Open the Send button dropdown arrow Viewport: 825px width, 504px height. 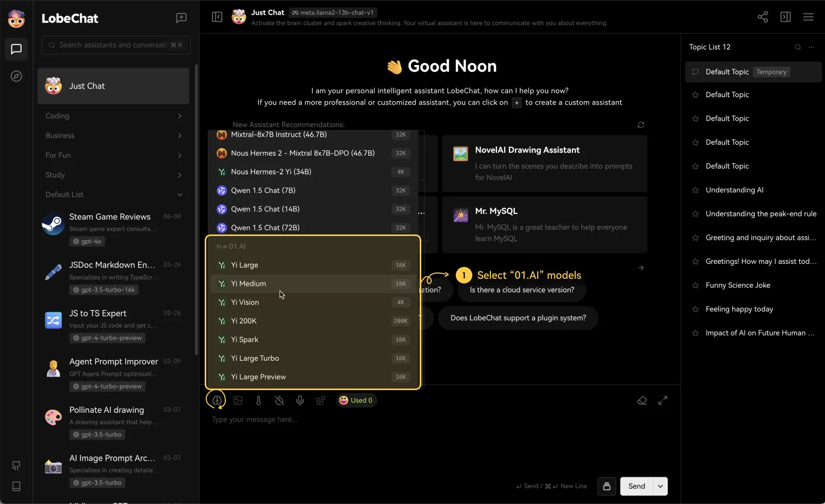pyautogui.click(x=659, y=486)
